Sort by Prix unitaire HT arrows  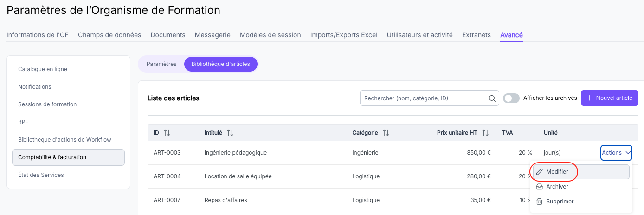486,133
